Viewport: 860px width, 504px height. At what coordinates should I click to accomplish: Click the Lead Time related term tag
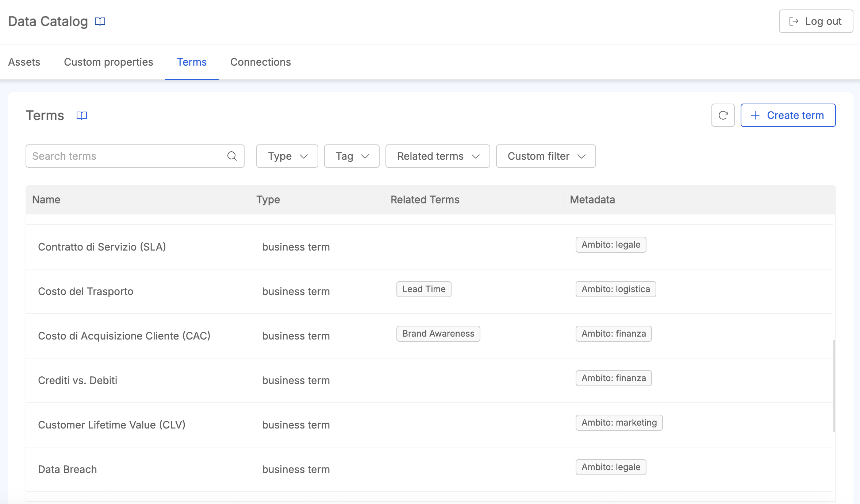click(424, 289)
